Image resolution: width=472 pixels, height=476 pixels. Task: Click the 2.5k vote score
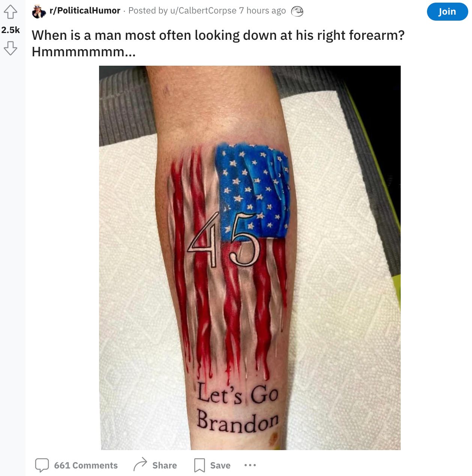pyautogui.click(x=11, y=30)
